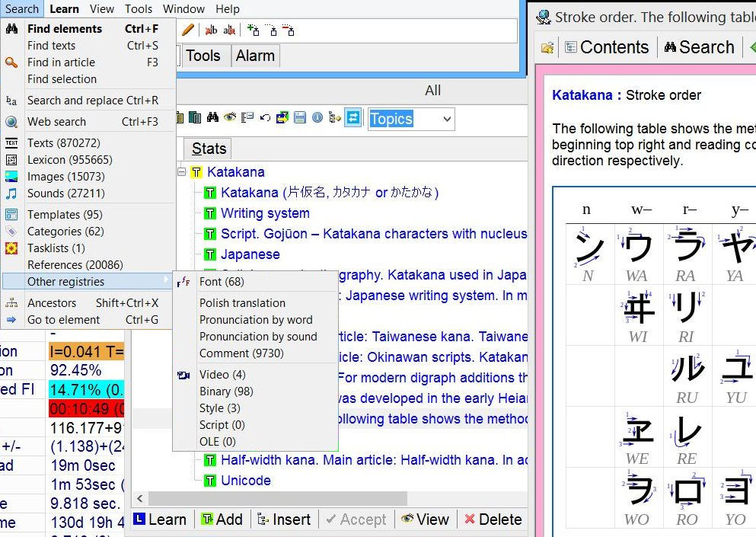Open the Tools menu in menu bar
The width and height of the screenshot is (756, 537).
[x=139, y=8]
